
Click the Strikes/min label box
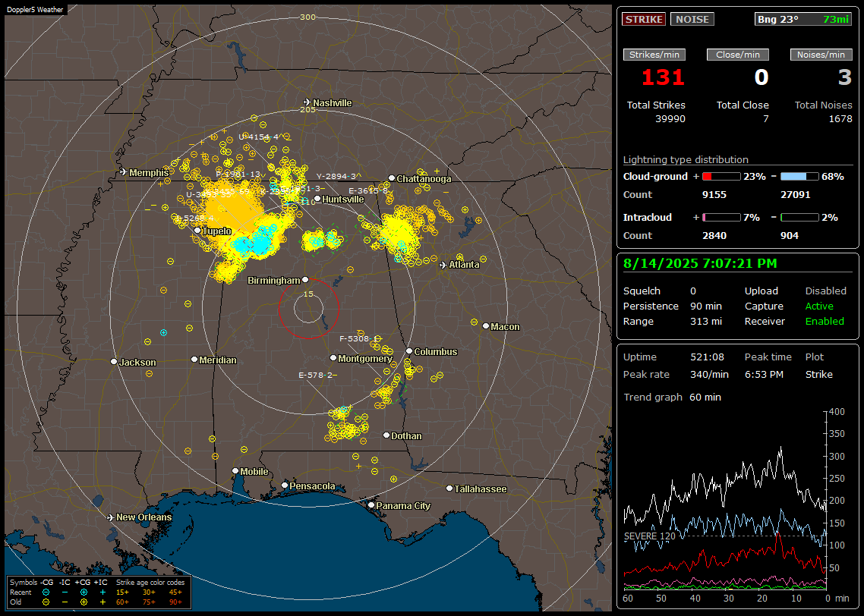(654, 55)
